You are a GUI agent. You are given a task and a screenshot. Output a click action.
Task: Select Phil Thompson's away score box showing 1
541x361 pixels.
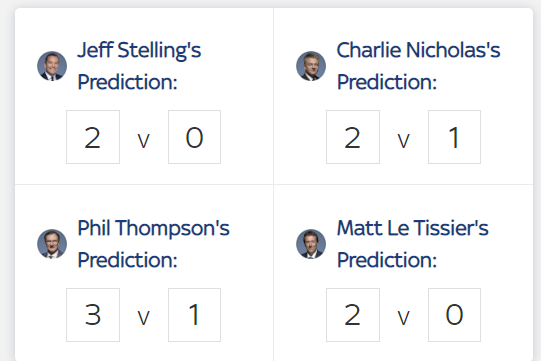coord(195,315)
